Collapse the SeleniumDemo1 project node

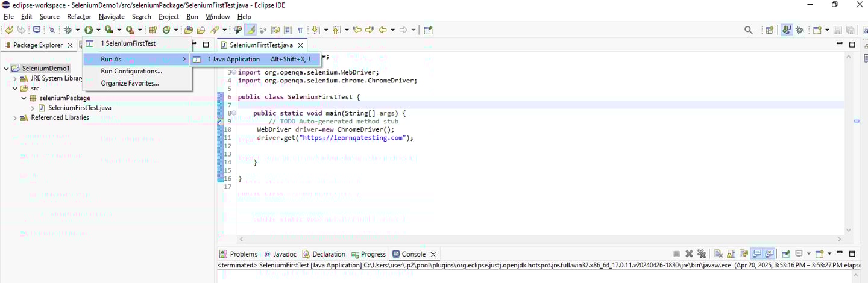[6, 69]
